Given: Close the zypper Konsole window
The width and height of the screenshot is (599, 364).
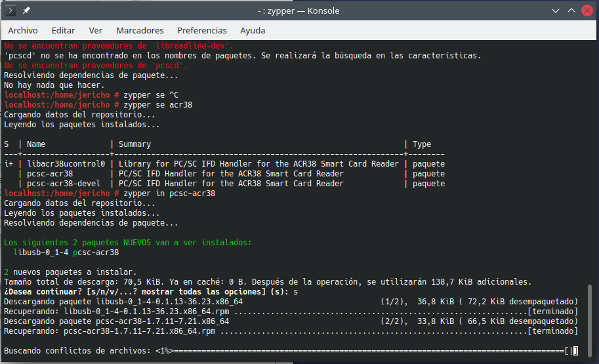Looking at the screenshot, I should pyautogui.click(x=587, y=10).
